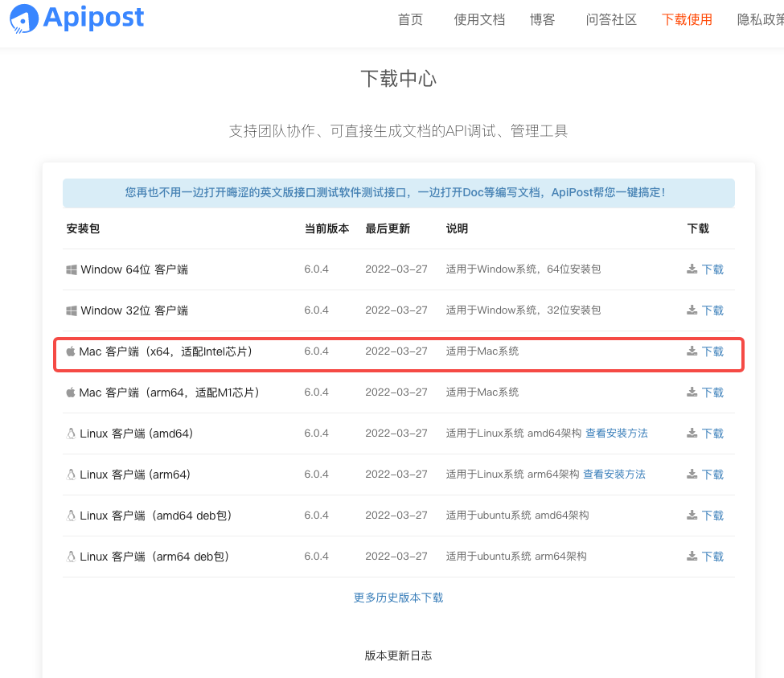This screenshot has height=678, width=784.
Task: Click the 说明 column header
Action: point(457,228)
